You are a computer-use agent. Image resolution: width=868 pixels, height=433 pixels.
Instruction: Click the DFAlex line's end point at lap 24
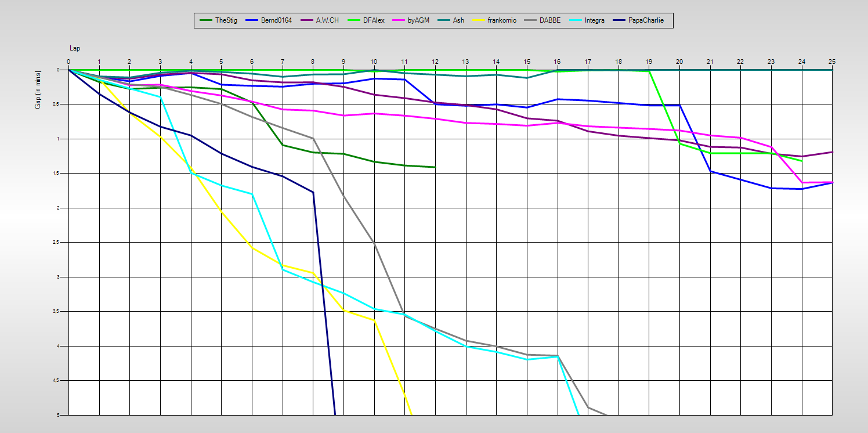(x=802, y=161)
